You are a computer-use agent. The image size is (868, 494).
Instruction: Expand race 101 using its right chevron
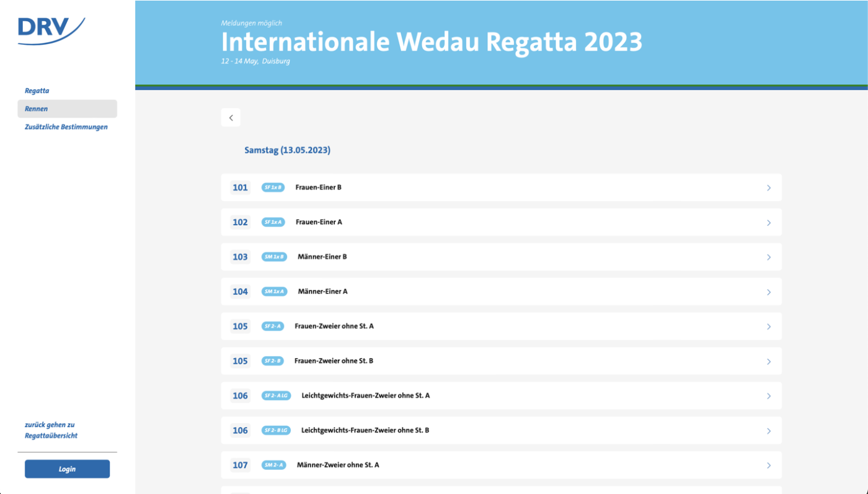pyautogui.click(x=768, y=188)
